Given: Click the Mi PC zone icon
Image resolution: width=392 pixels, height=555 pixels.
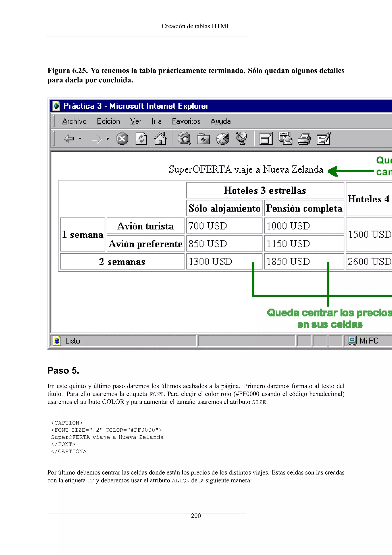Looking at the screenshot, I should click(352, 341).
